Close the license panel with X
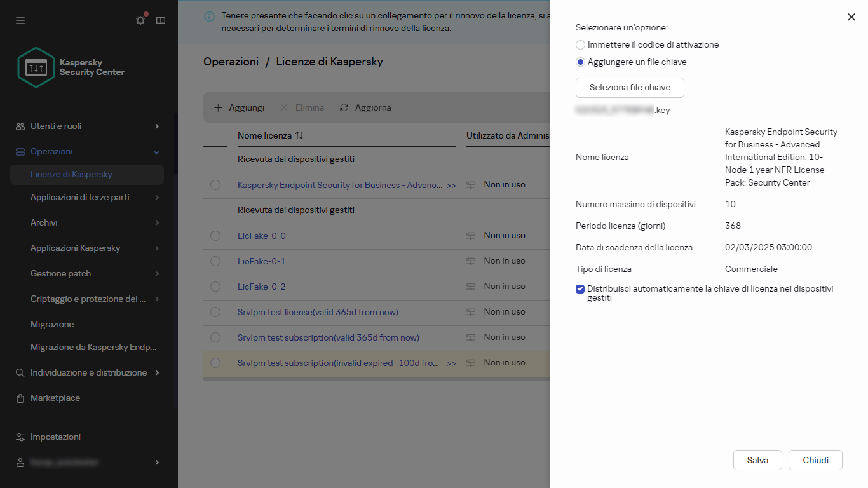 tap(851, 17)
